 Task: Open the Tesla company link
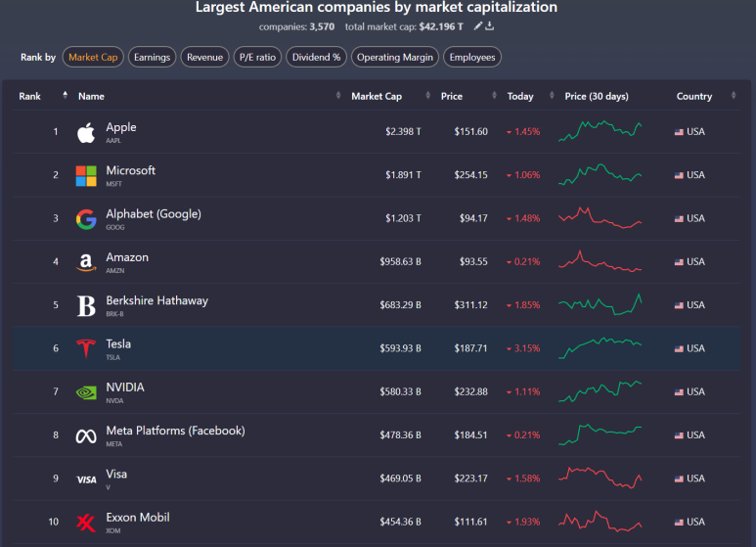[118, 343]
